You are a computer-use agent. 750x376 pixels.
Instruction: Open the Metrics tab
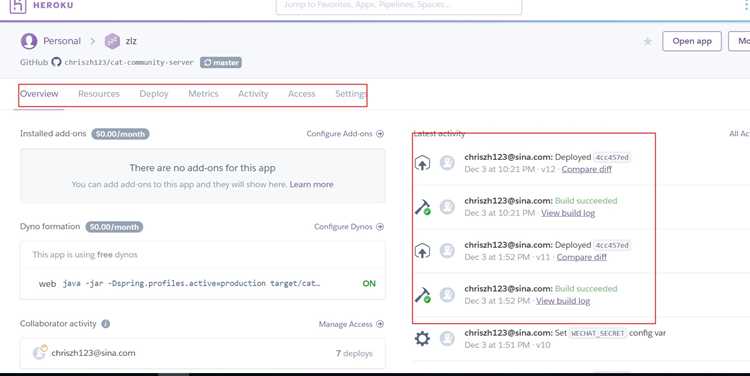[203, 94]
